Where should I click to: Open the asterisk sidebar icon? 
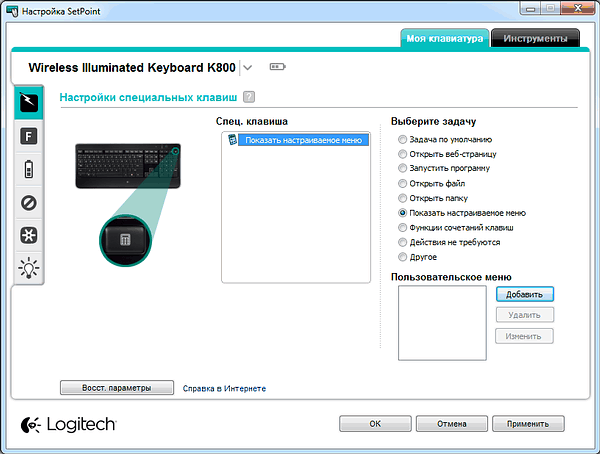[29, 235]
